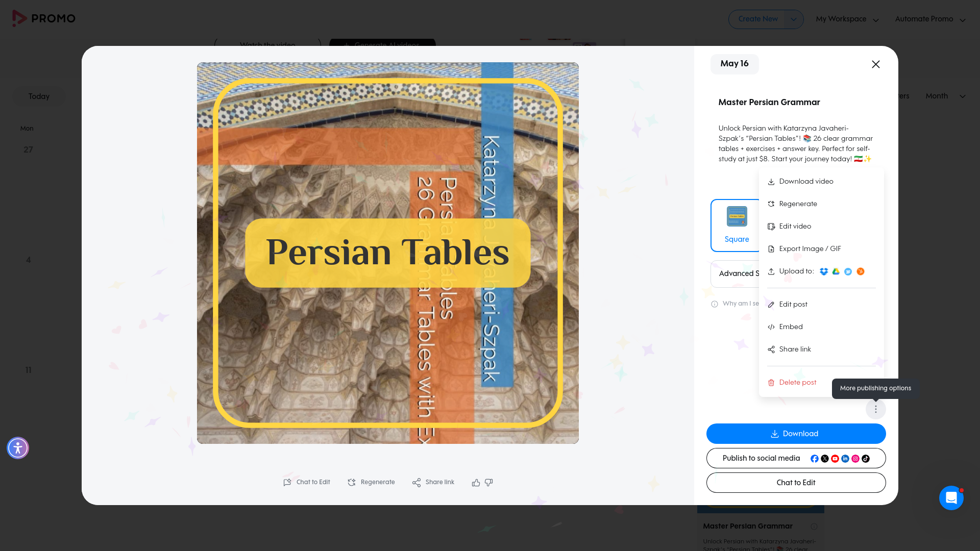Screen dimensions: 980x551
Task: Click 'Upload to:' label in the options menu
Action: coord(796,271)
